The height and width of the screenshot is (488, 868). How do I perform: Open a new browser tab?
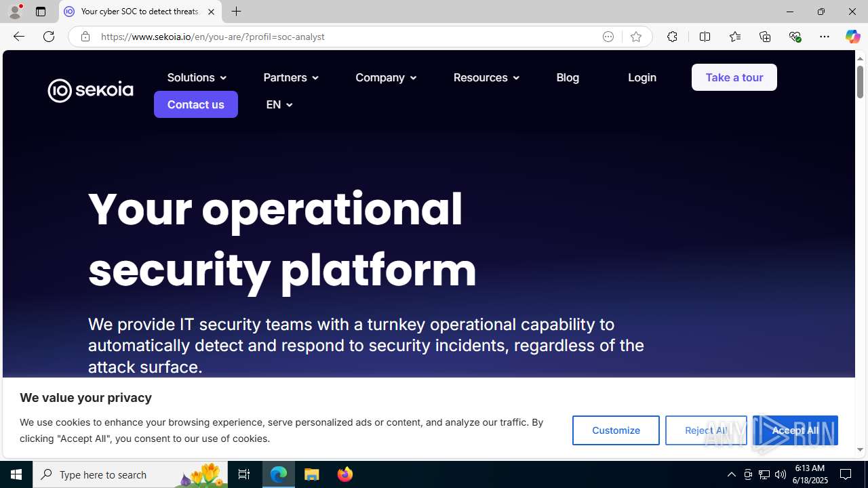(x=237, y=12)
